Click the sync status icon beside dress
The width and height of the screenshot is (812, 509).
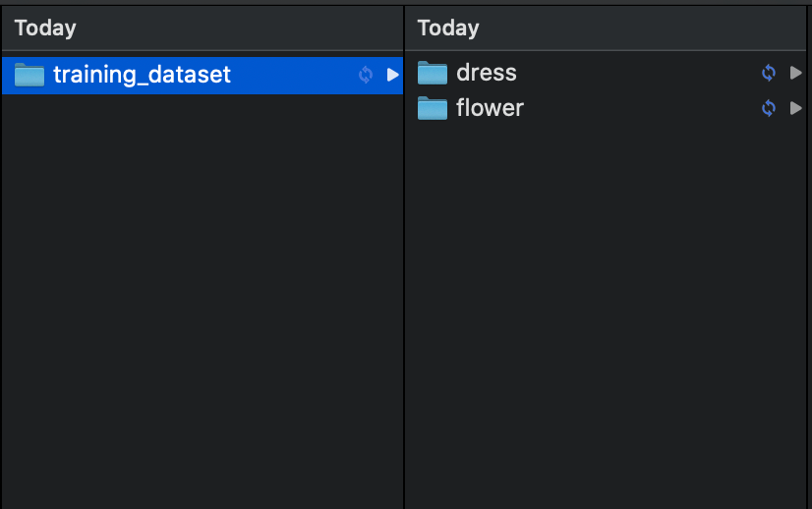[769, 73]
